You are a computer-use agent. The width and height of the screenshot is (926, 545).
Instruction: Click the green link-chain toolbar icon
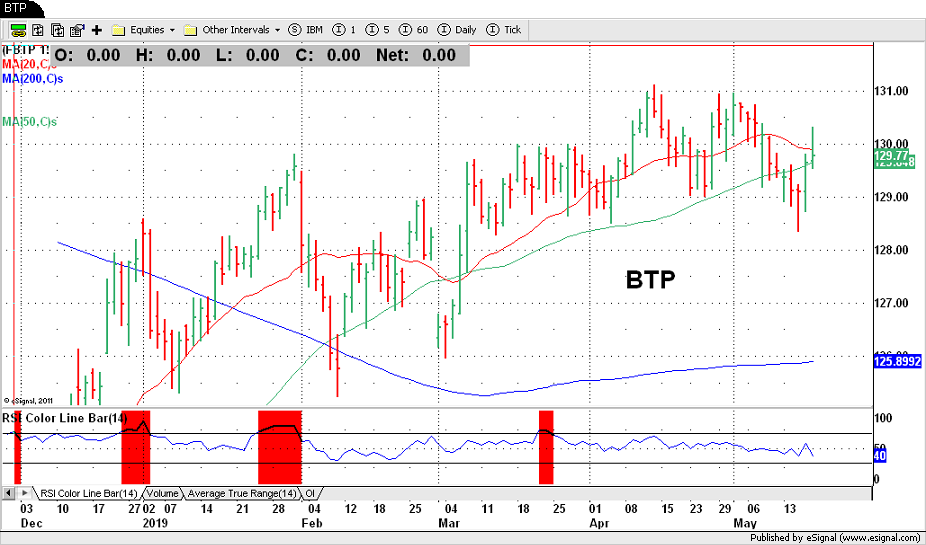point(18,30)
